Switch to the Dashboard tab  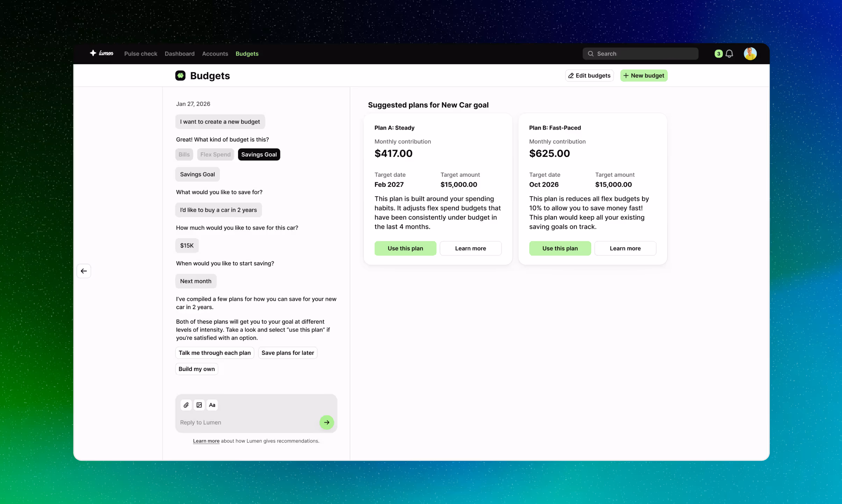[179, 53]
